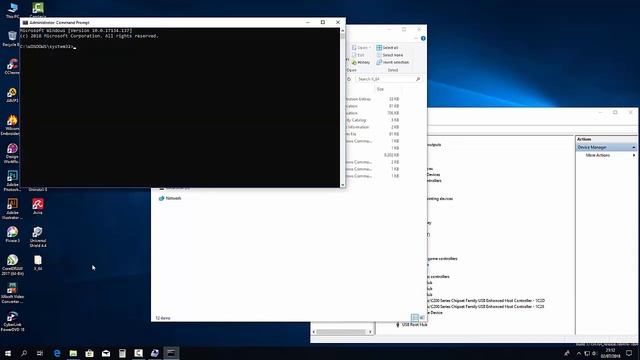Open the Windows Start menu
Screen dimensions: 640x360
(8, 353)
